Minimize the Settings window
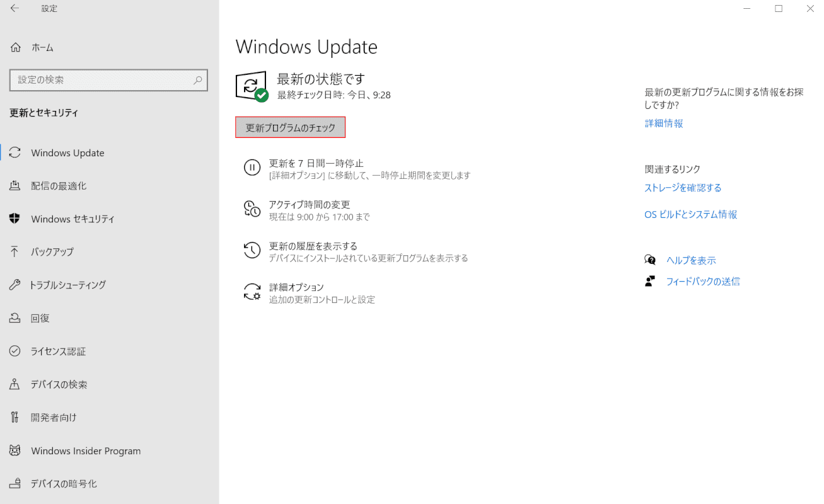Image resolution: width=824 pixels, height=504 pixels. coord(746,9)
